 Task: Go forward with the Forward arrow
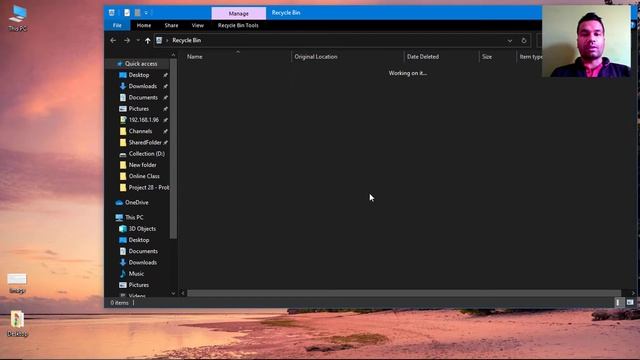click(127, 40)
